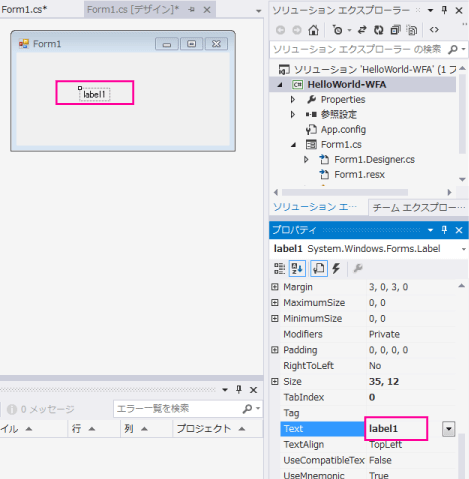
Task: Open the Solution Explorer window options dropdown
Action: pyautogui.click(x=430, y=11)
